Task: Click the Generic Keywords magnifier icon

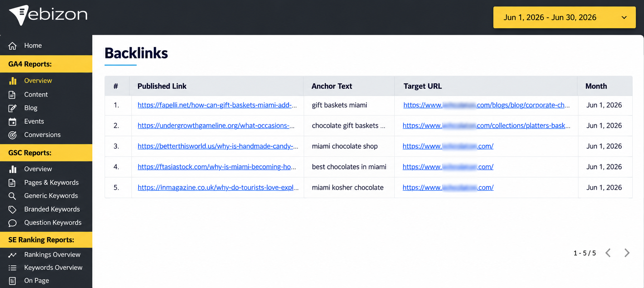Action: [x=12, y=196]
